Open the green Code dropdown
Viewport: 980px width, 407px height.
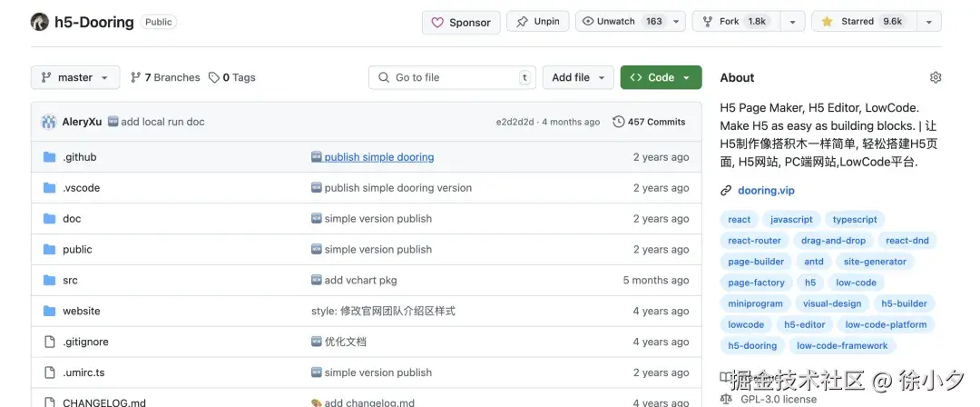coord(661,77)
